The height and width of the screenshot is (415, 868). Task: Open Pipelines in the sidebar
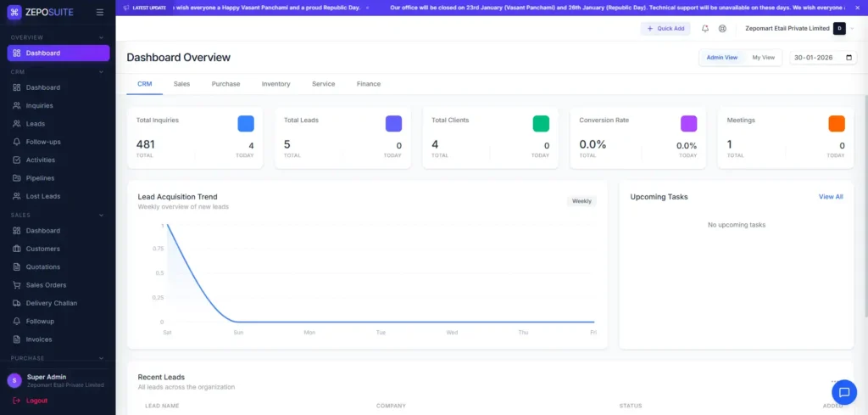pyautogui.click(x=40, y=178)
